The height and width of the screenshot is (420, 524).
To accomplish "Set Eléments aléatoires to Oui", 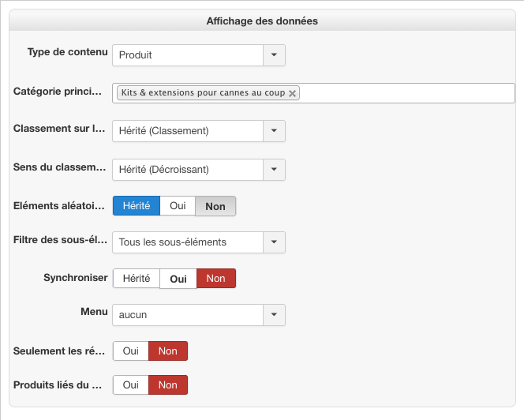I will coord(178,206).
